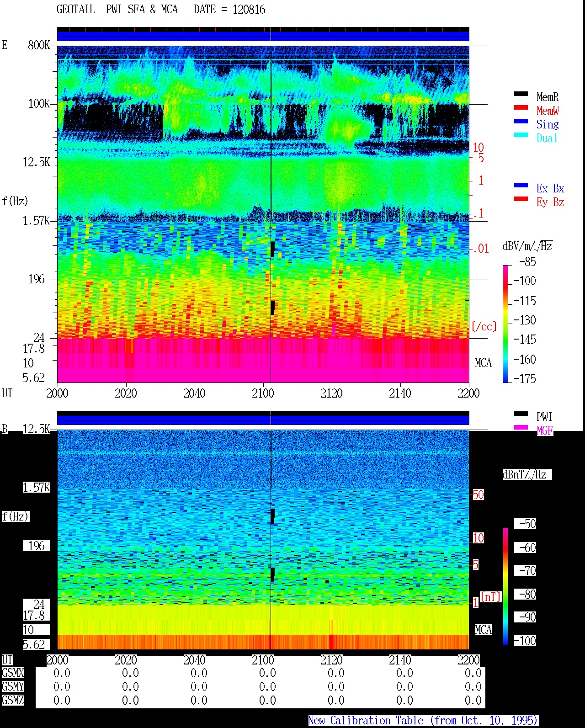
Task: Click the blue status bar above E panel
Action: (x=263, y=36)
